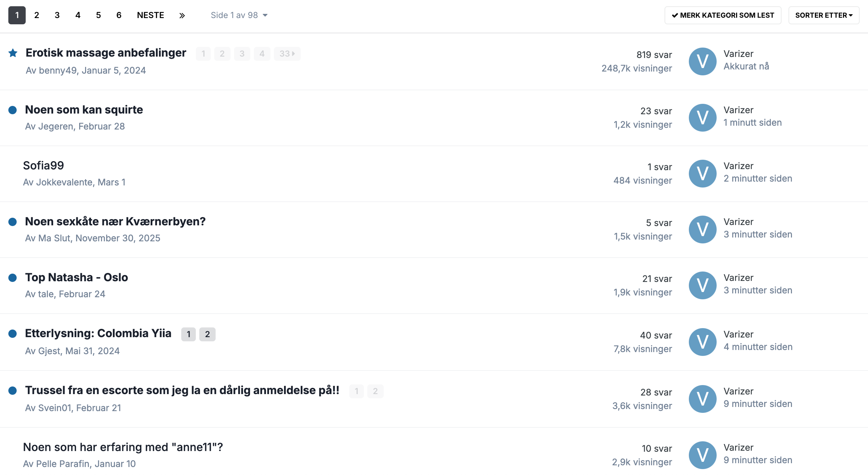Open the SORTER ETTER dropdown
This screenshot has width=868, height=475.
pos(824,15)
